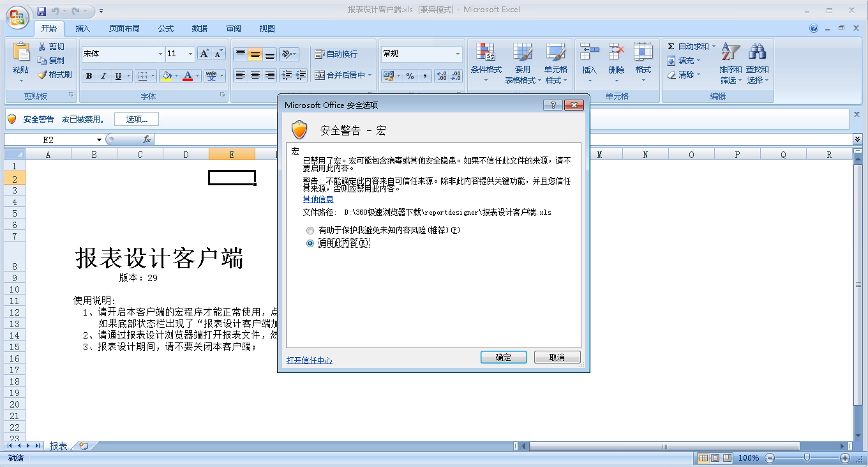
Task: Open Excel help question mark icon
Action: coord(814,28)
